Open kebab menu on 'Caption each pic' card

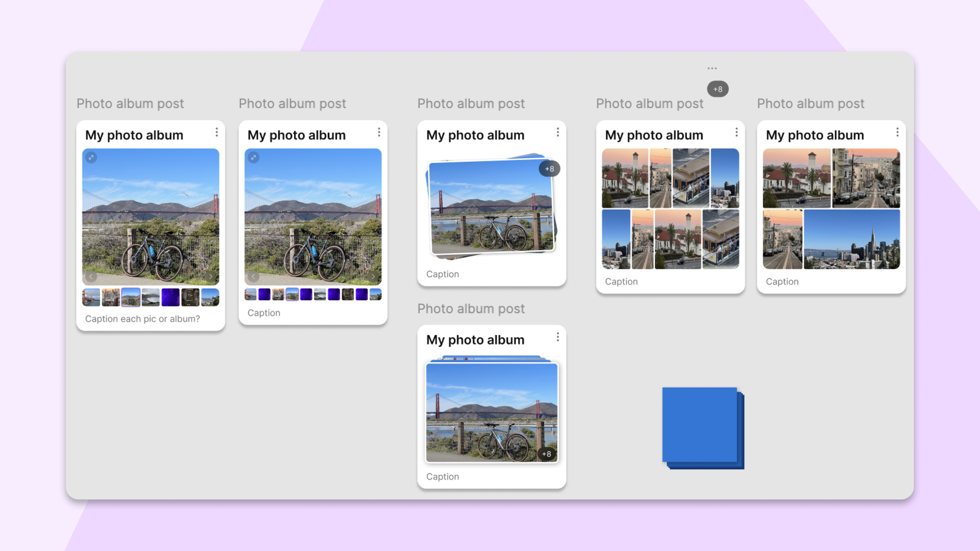pos(217,133)
